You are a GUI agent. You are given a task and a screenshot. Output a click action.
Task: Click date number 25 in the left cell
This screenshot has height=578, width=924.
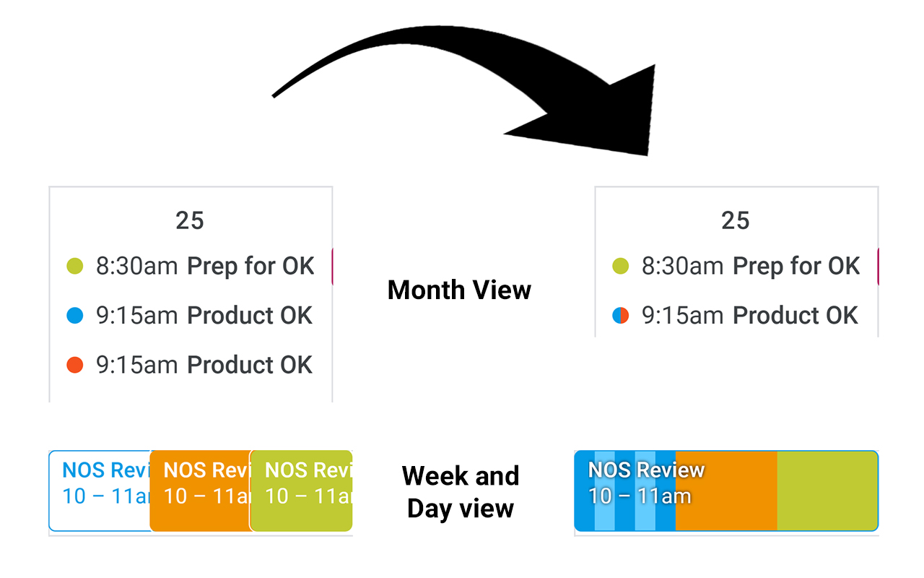[190, 220]
